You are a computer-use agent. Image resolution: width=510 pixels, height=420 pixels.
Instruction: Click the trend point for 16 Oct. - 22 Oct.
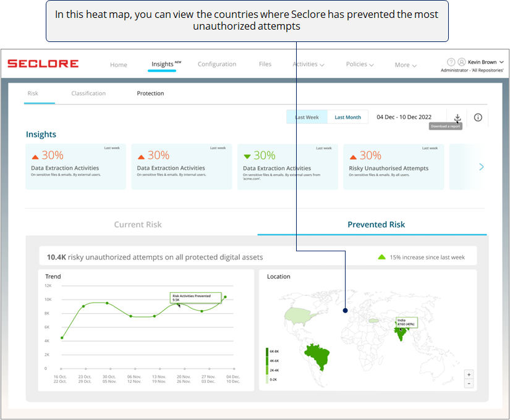pyautogui.click(x=62, y=338)
